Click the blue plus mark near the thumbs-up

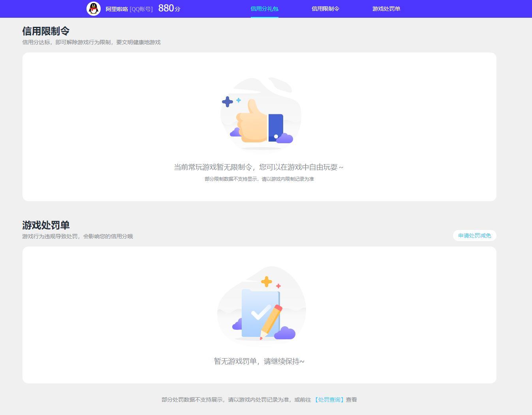227,102
